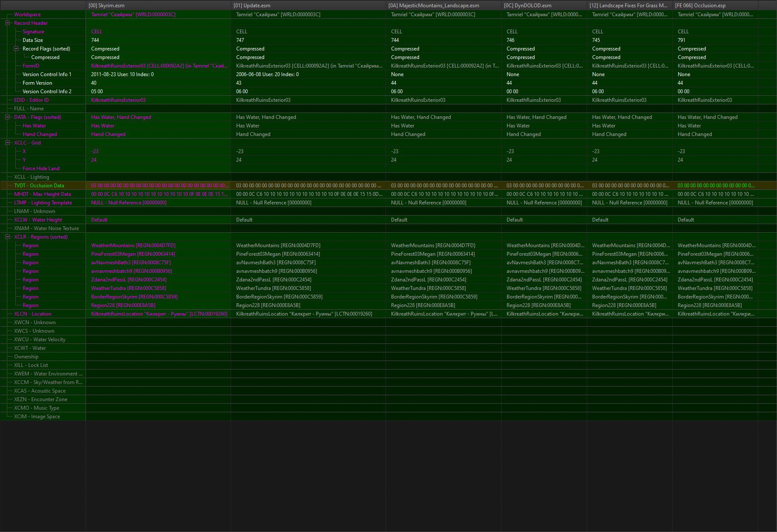Select the XILL - Lock List row
The image size is (777, 532).
tap(31, 365)
